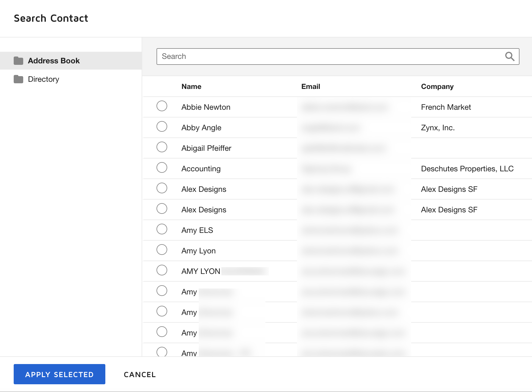
Task: Select the Accounting contact from Deschutes Properties
Action: [x=162, y=167]
